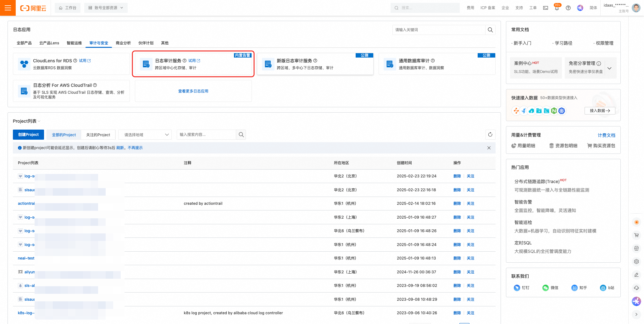644x324 pixels.
Task: Open the 工单 top menu
Action: (533, 8)
